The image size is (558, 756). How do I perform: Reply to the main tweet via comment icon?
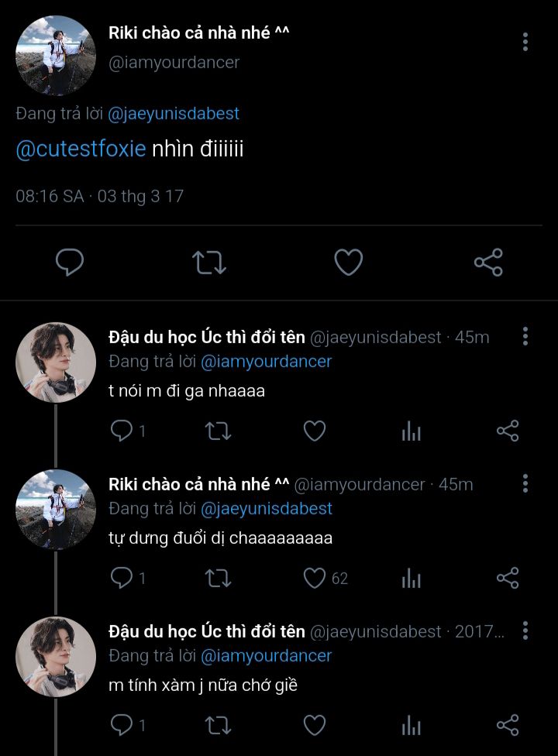(x=70, y=263)
